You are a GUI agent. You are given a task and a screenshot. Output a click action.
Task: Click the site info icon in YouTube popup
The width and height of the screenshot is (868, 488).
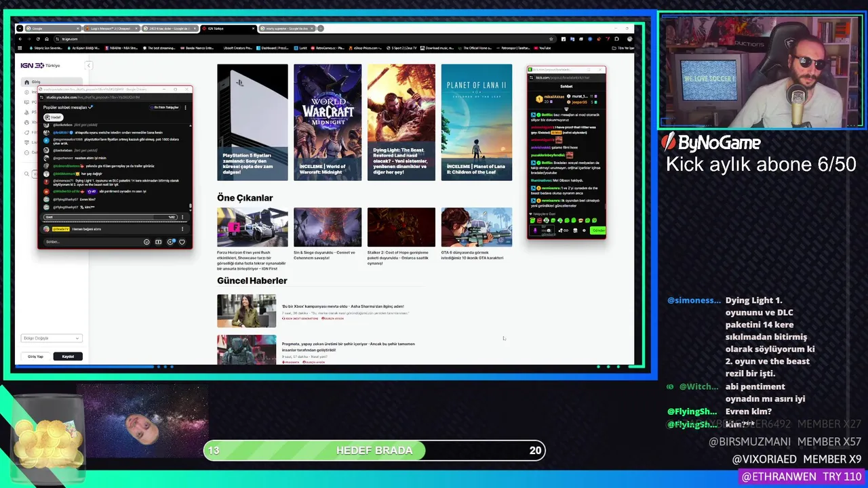click(43, 97)
